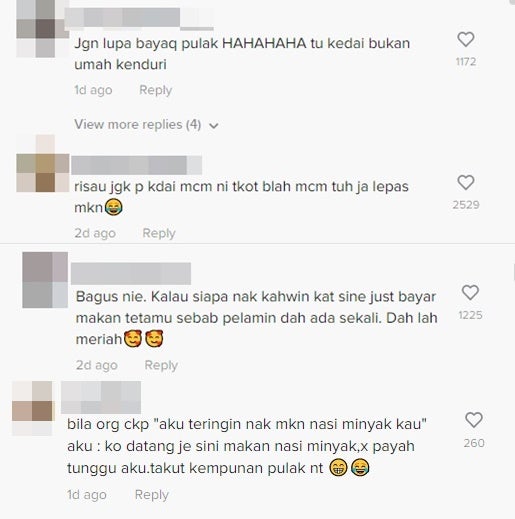Click the 2529 like count
515x519 pixels.
point(466,205)
